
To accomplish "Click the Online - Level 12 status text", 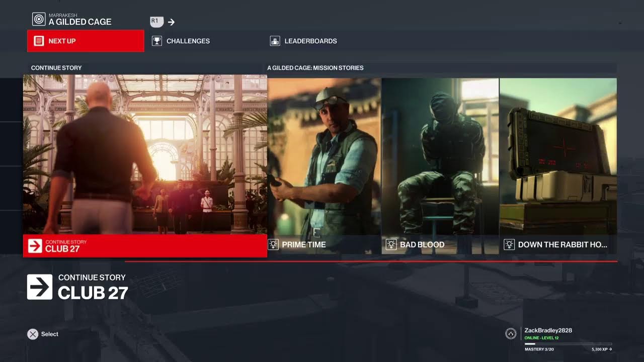I will 542,338.
